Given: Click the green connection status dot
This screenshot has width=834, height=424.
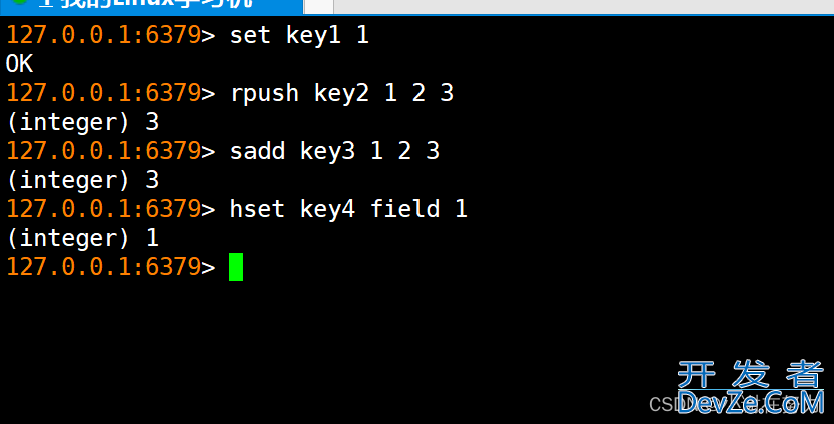Looking at the screenshot, I should click(20, 2).
